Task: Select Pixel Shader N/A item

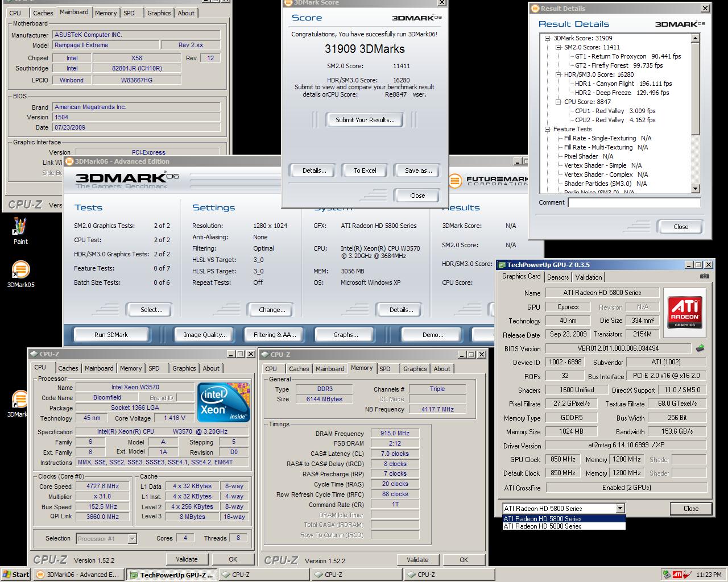Action: [x=589, y=156]
